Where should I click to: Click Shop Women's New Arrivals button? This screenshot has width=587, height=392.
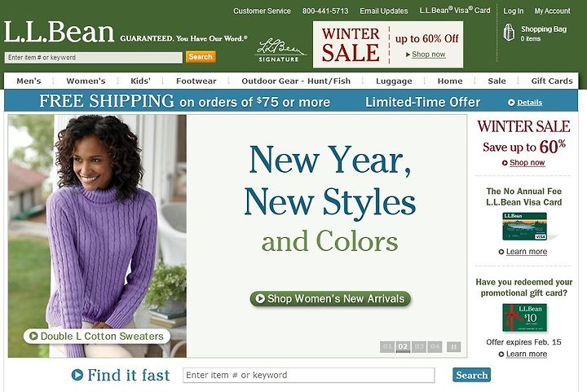[x=330, y=298]
